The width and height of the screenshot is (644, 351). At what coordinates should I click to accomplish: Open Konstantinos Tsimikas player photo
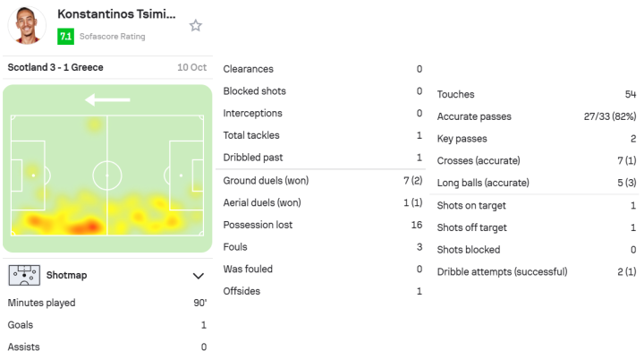point(27,25)
